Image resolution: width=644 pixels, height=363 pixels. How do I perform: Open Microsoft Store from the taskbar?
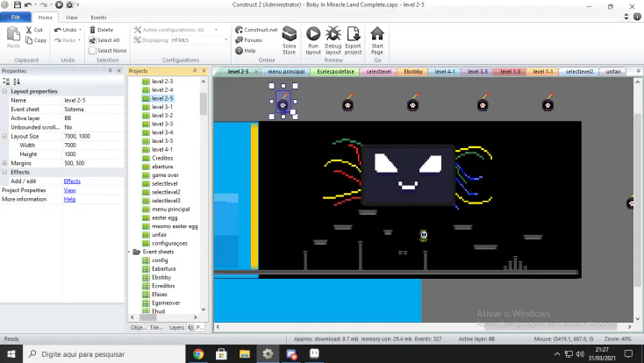click(221, 354)
